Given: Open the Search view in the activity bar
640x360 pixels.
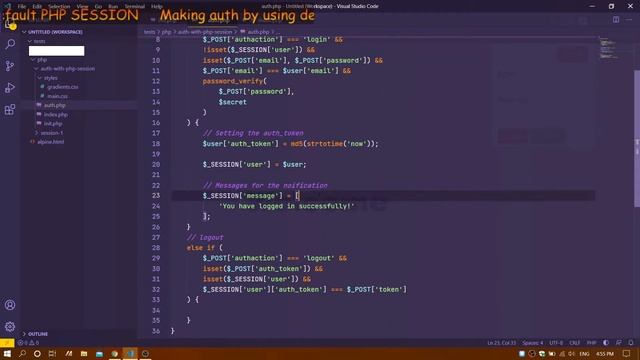Looking at the screenshot, I should click(10, 44).
